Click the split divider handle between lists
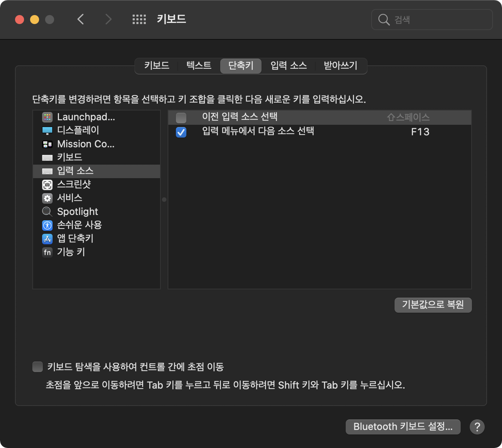 click(164, 200)
